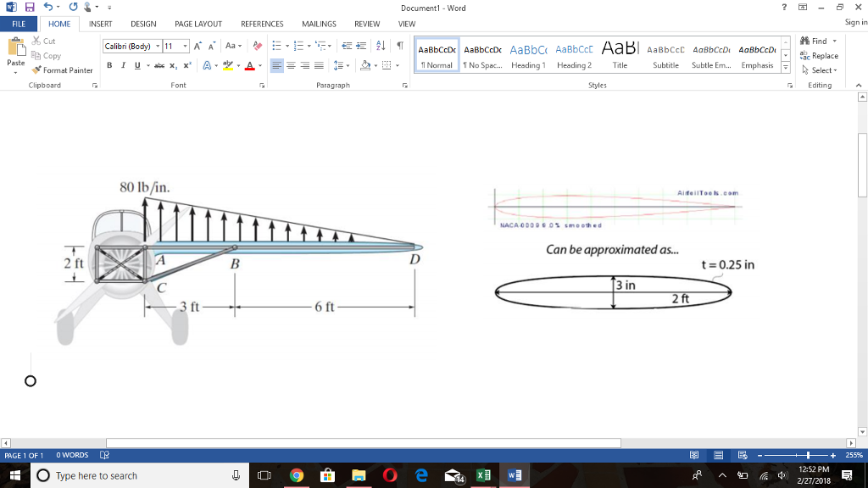868x488 pixels.
Task: Click the Sort A-Z icon
Action: click(x=380, y=46)
